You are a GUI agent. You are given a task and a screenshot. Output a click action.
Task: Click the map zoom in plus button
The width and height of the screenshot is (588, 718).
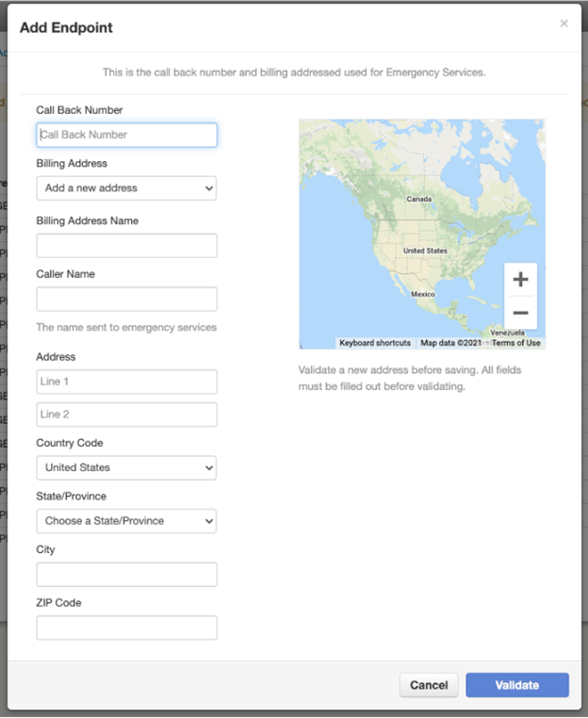coord(520,280)
